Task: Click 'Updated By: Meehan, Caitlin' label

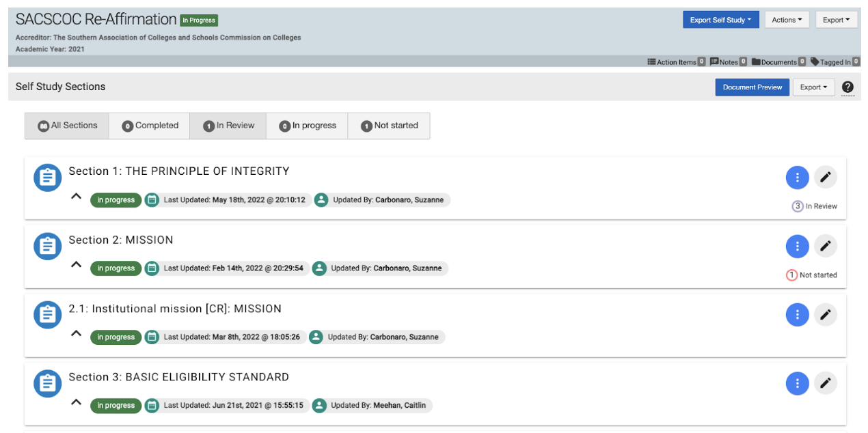Action: point(378,406)
